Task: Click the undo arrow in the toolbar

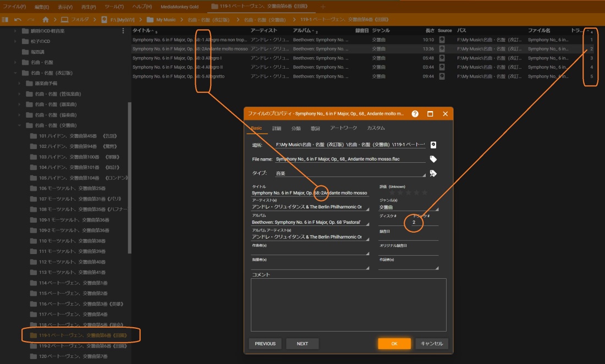Action: [18, 19]
